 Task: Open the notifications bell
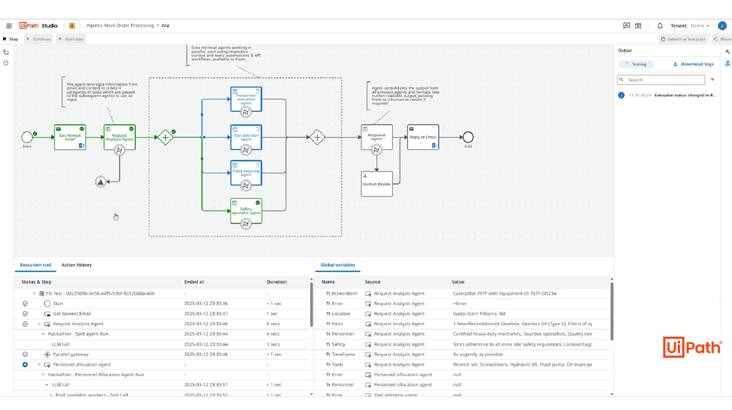[660, 26]
